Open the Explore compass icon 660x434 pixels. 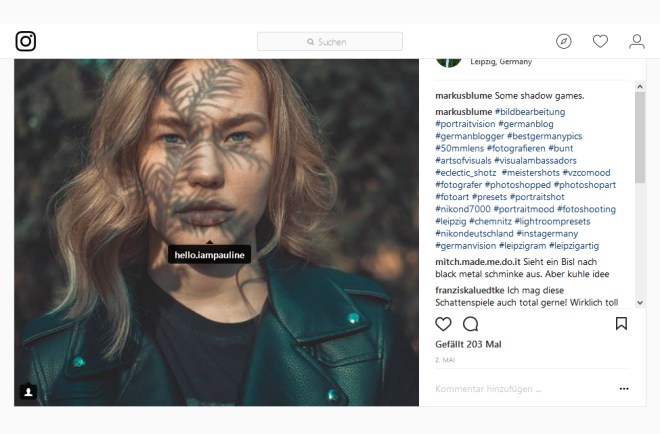(564, 41)
